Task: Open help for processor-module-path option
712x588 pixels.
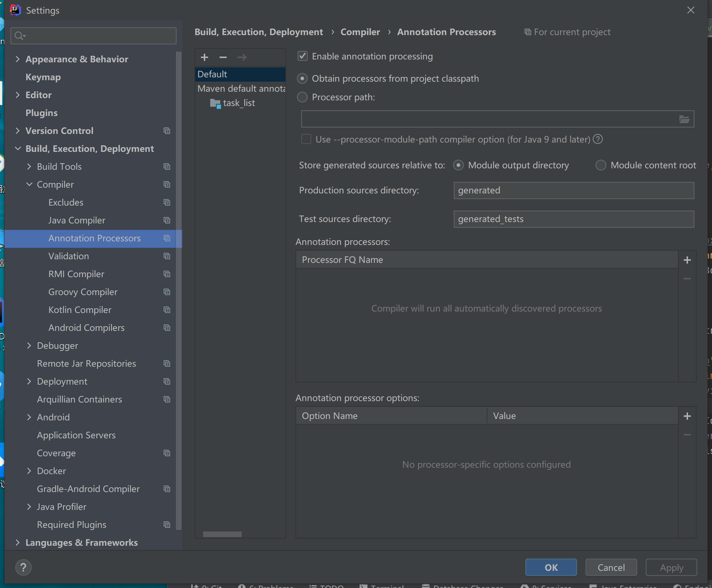Action: (598, 139)
